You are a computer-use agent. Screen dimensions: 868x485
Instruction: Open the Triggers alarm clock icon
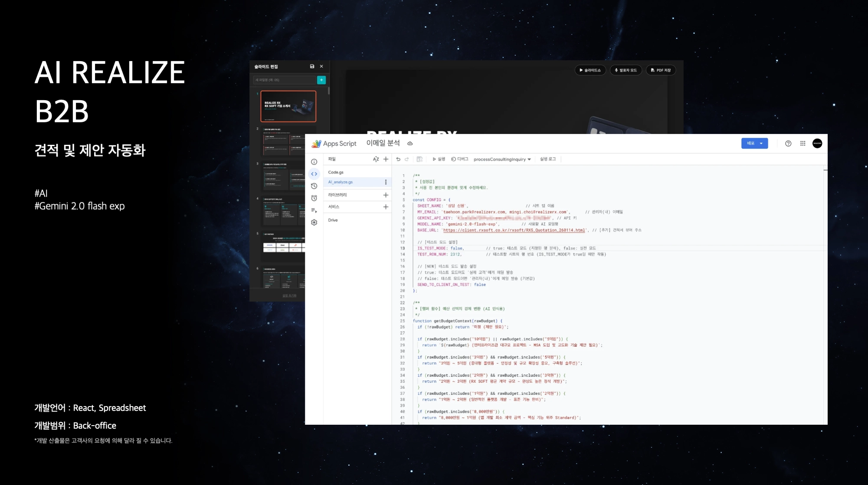click(314, 198)
